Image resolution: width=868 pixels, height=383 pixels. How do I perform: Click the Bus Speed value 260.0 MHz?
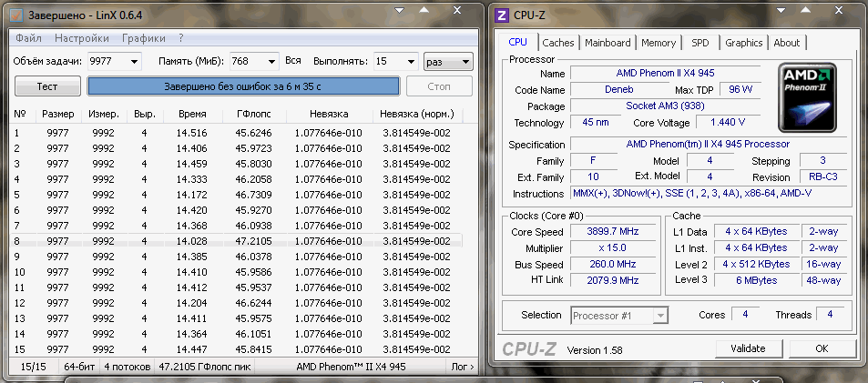pyautogui.click(x=612, y=264)
